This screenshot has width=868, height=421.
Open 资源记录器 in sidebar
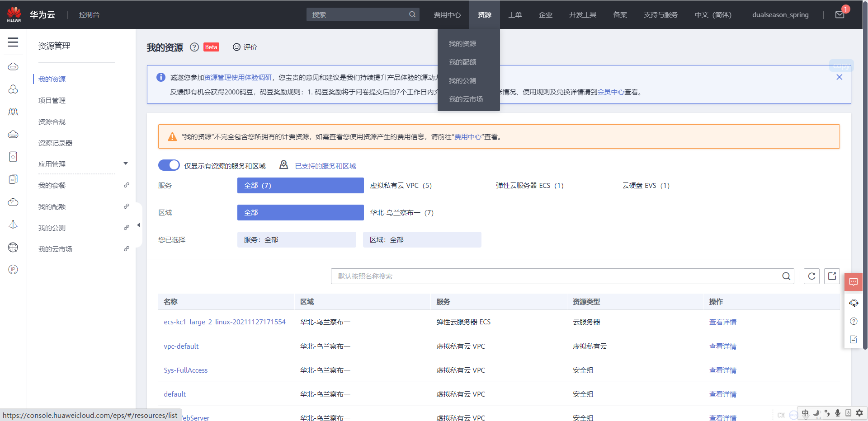[x=55, y=143]
